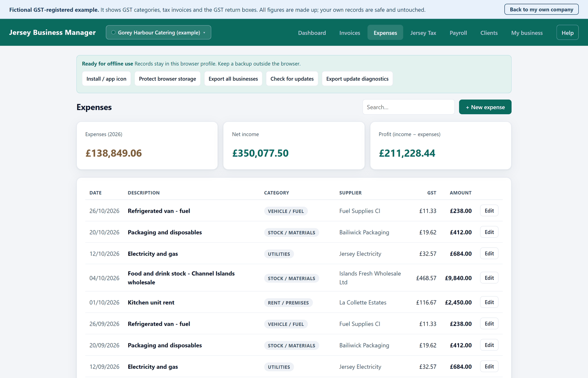Click Export update diagnostics
Screen dimensions: 588x378
pos(357,79)
